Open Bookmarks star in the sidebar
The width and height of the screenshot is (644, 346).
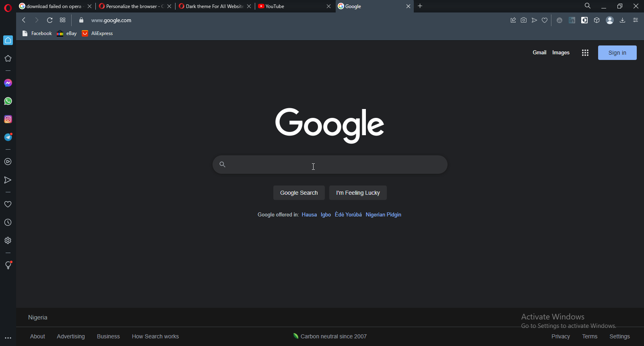point(8,58)
